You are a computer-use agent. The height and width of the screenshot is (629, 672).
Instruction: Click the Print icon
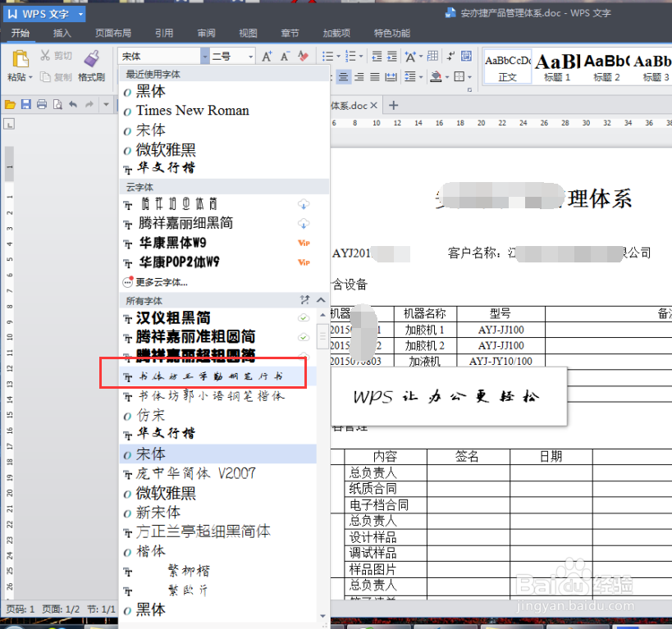(x=42, y=104)
